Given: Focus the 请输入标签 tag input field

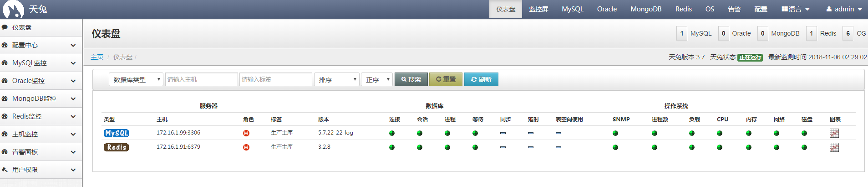Looking at the screenshot, I should [x=275, y=79].
